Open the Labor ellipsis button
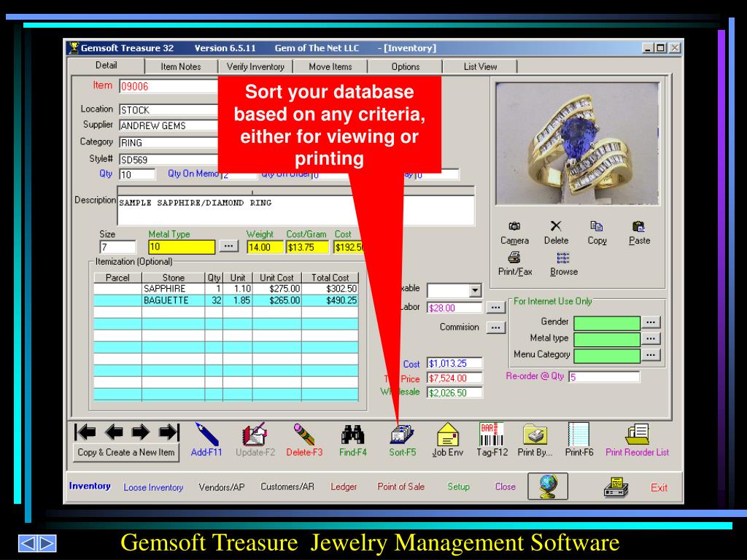747x560 pixels. [x=495, y=308]
